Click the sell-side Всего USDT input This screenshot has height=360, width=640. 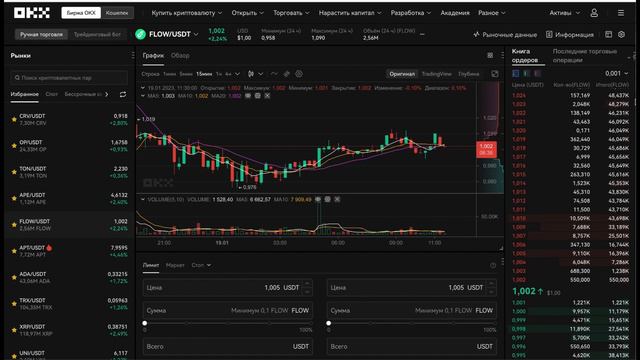412,347
